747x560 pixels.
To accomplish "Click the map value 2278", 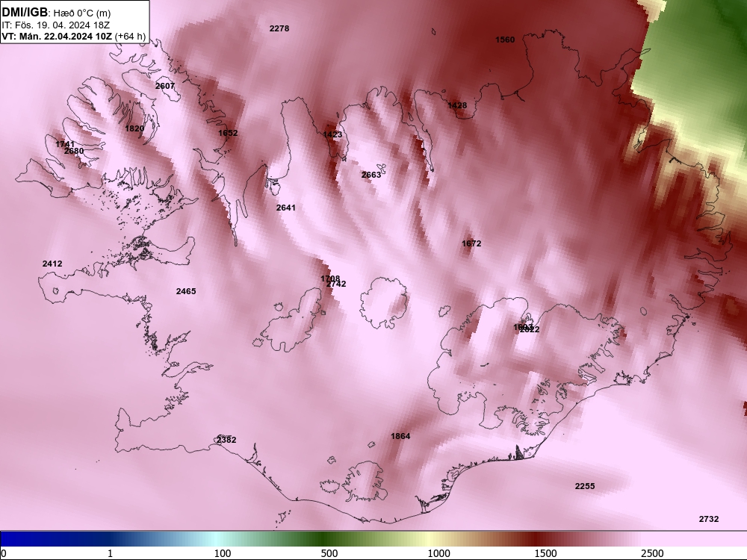I will (x=279, y=28).
